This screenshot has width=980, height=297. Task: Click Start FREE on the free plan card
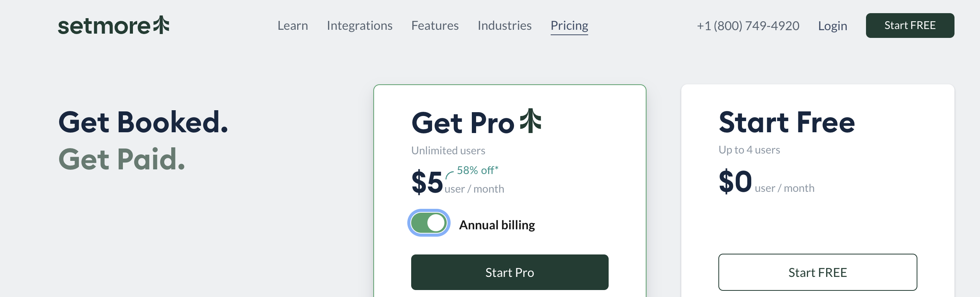point(818,272)
